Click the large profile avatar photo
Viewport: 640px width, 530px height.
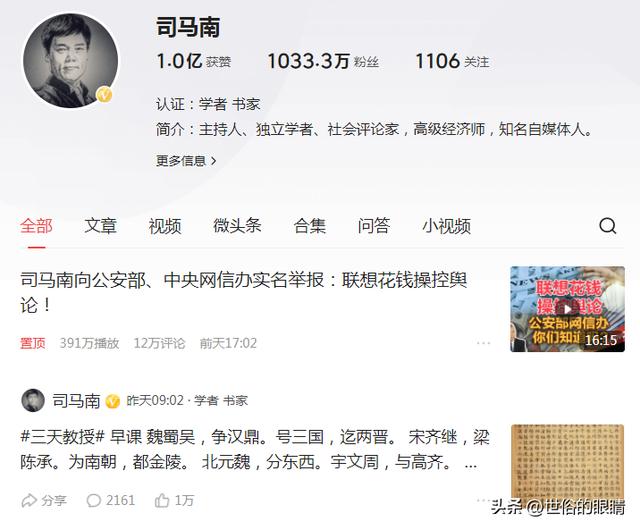pos(71,60)
